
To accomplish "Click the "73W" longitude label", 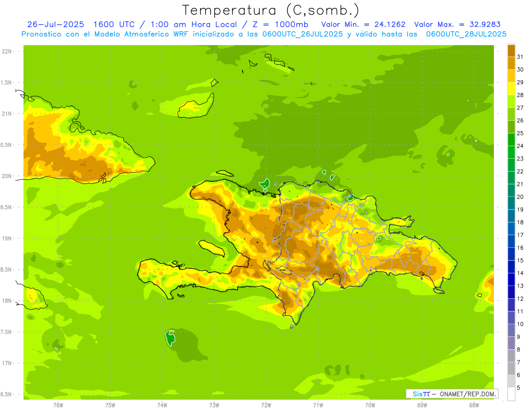I will coord(214,405).
